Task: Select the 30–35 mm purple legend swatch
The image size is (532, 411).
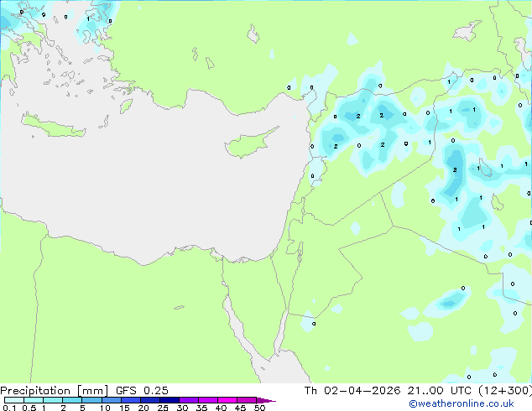Action: pos(188,400)
